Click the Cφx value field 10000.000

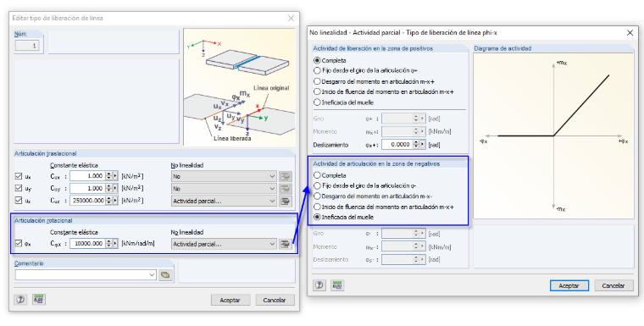pyautogui.click(x=88, y=244)
